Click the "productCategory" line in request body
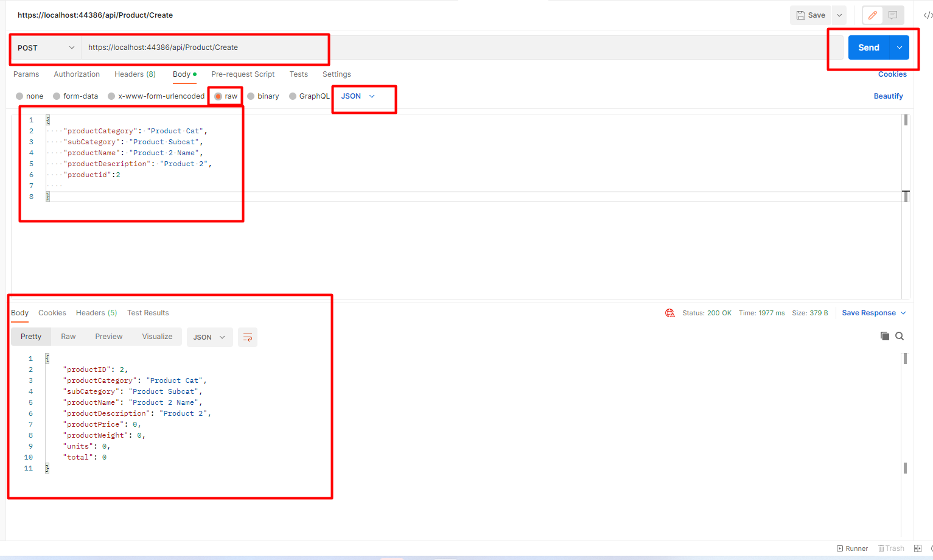The image size is (933, 560). [136, 131]
